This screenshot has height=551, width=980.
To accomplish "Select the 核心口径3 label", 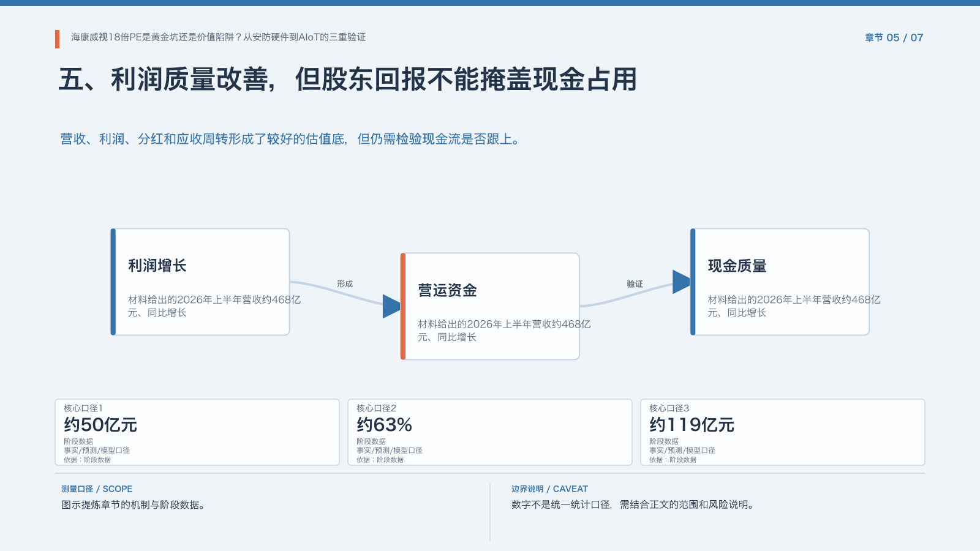I will coord(669,408).
